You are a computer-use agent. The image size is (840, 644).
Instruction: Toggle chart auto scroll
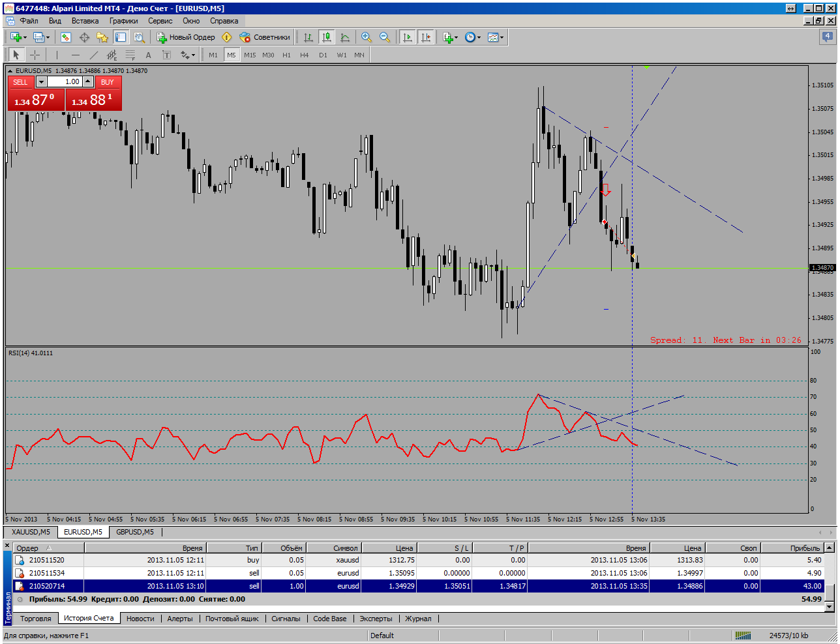click(408, 37)
